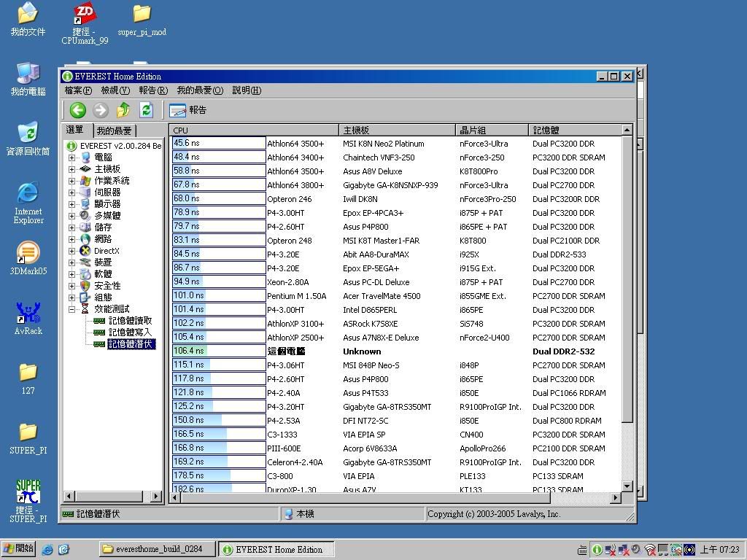Open the 檢視(V) menu
The width and height of the screenshot is (747, 560).
[115, 90]
